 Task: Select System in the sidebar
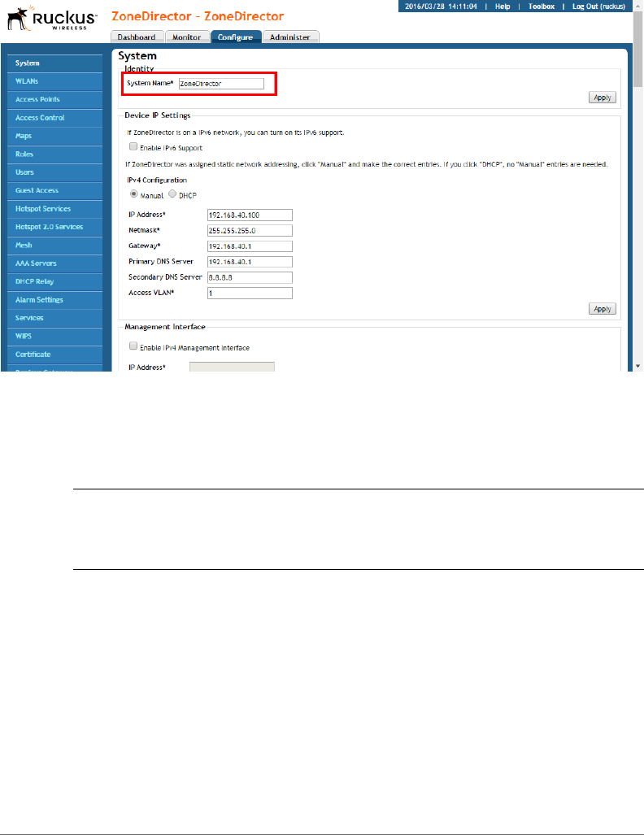click(54, 63)
